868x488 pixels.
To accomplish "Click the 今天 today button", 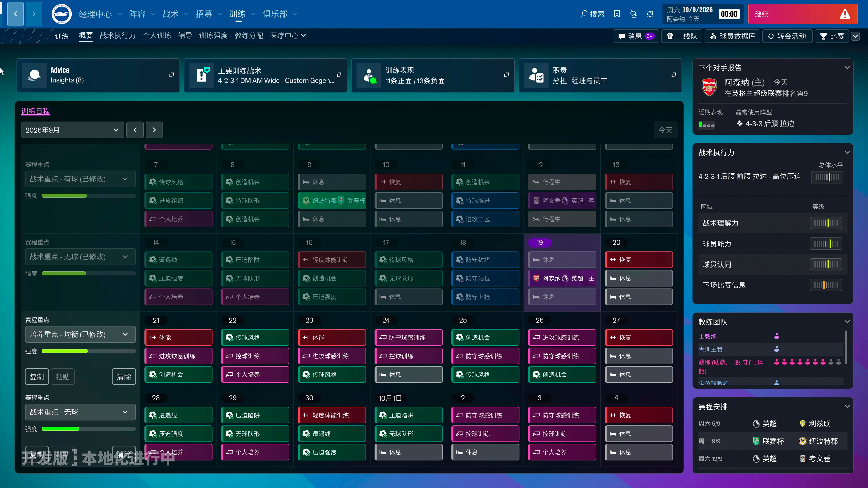I will point(665,130).
